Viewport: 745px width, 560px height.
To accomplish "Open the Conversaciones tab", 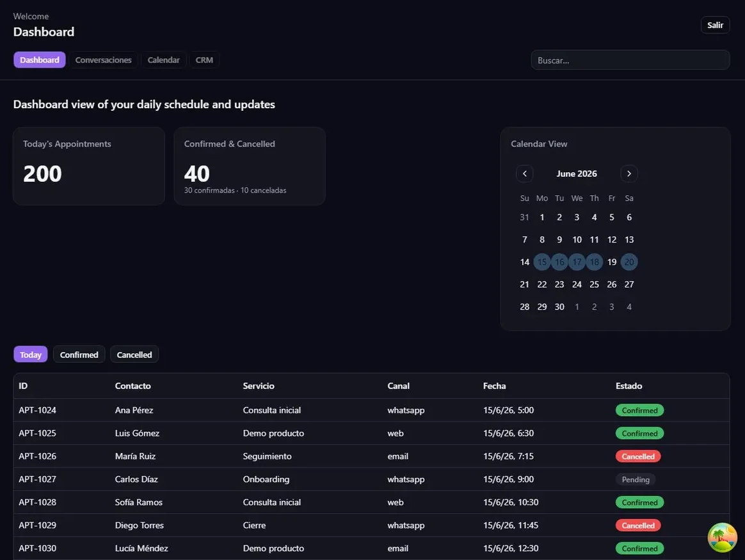I will (x=103, y=60).
